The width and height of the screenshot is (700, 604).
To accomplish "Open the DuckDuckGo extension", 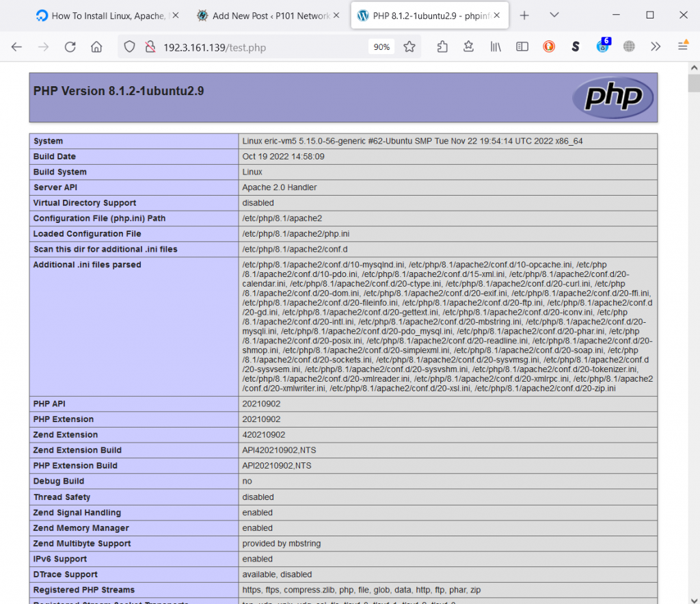I will click(x=549, y=47).
